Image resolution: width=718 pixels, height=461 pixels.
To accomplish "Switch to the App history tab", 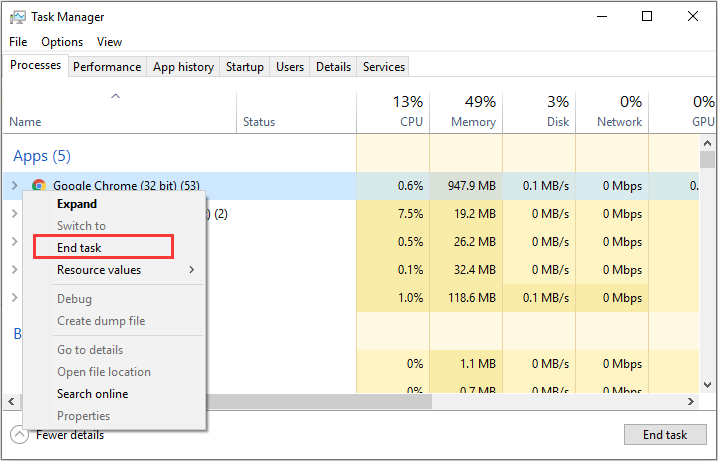I will click(183, 67).
